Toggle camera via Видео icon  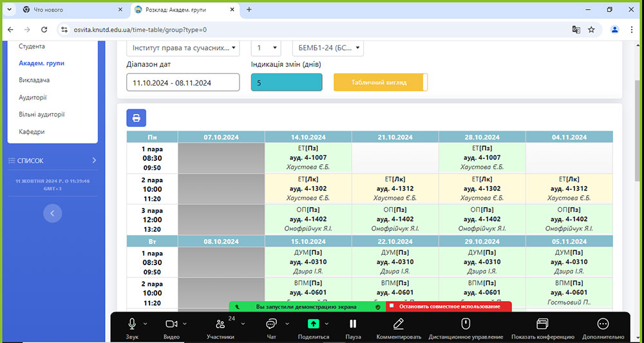coord(171,324)
